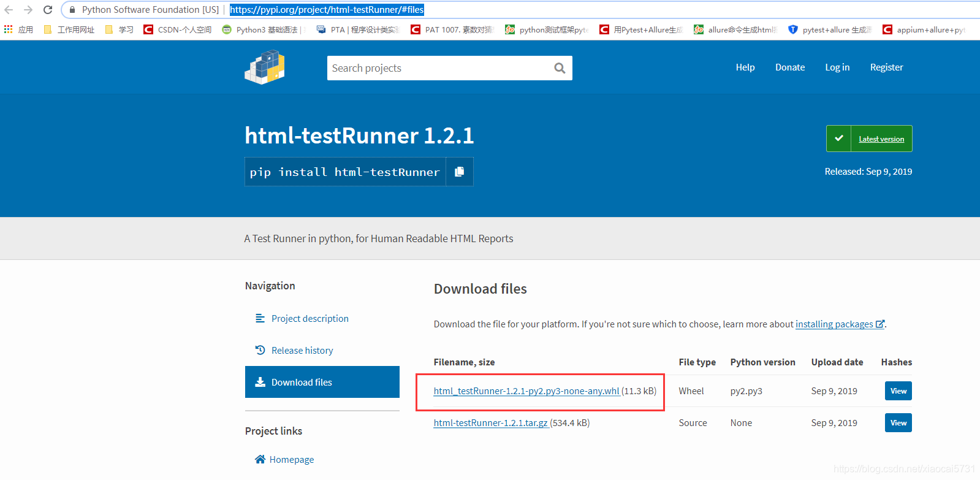Click the 'Python version' column header
980x480 pixels.
(x=763, y=362)
